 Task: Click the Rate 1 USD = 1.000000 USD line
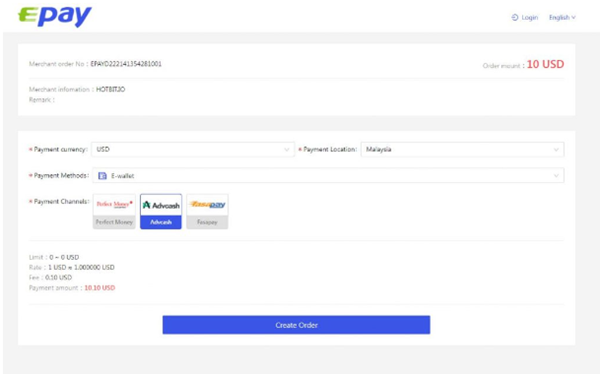[72, 267]
